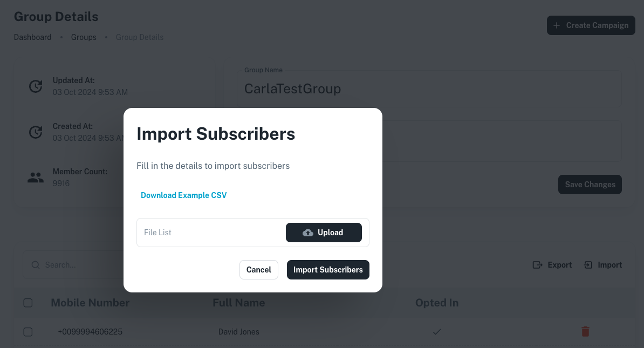Viewport: 644px width, 348px height.
Task: Click the plus icon on Create Campaign
Action: pyautogui.click(x=557, y=25)
